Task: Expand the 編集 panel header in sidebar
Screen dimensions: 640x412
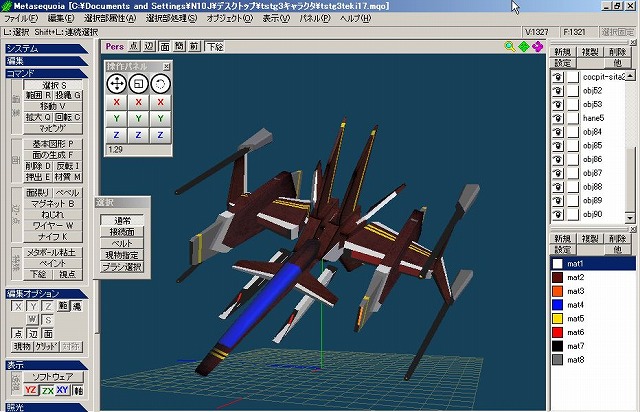Action: click(x=47, y=61)
